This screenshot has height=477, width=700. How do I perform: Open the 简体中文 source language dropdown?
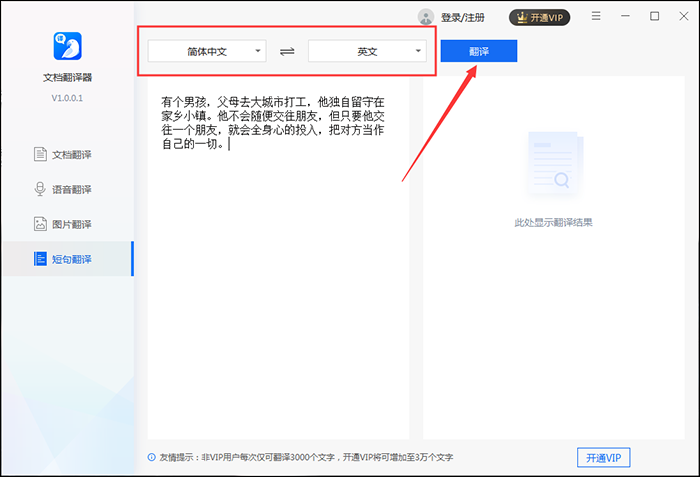click(x=207, y=51)
